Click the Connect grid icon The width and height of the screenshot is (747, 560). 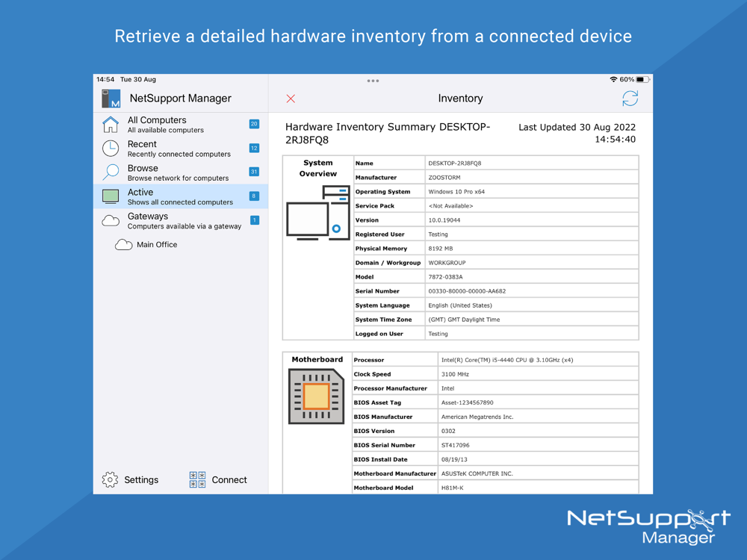pos(197,479)
